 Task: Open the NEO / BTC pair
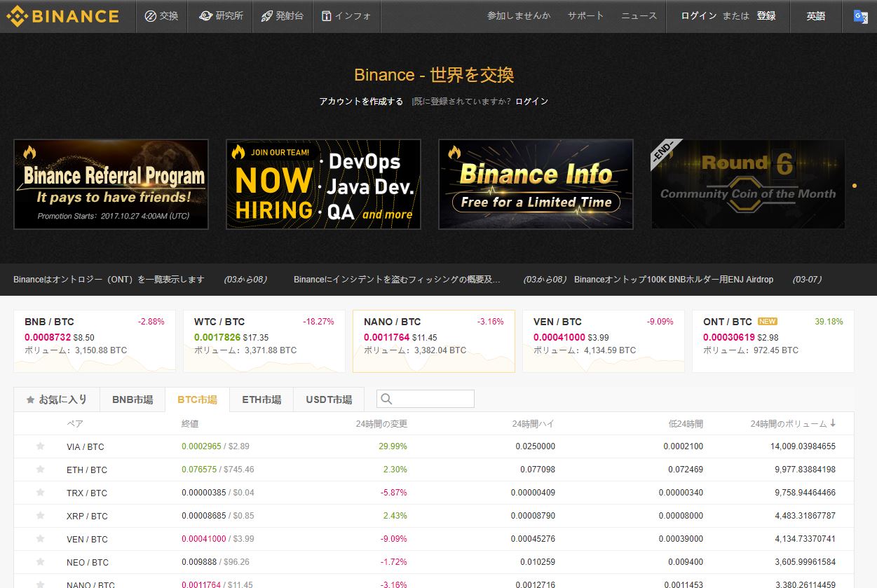(x=88, y=563)
